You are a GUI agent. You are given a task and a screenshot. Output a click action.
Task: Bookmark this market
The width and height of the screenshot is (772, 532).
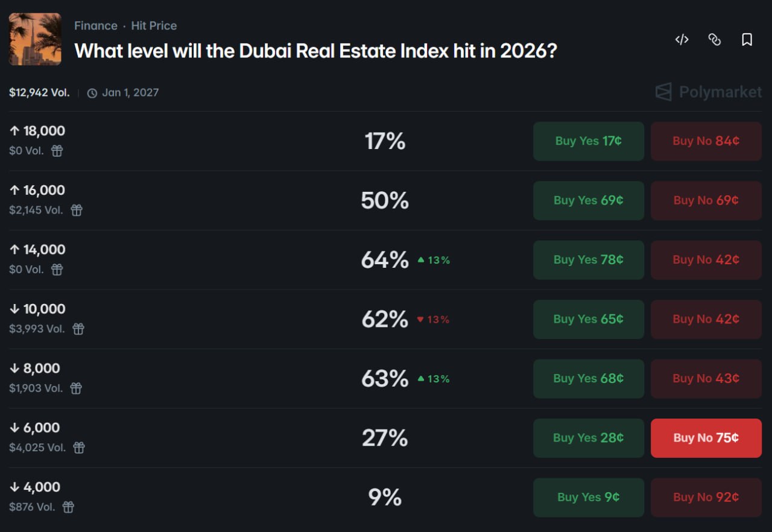pyautogui.click(x=747, y=40)
